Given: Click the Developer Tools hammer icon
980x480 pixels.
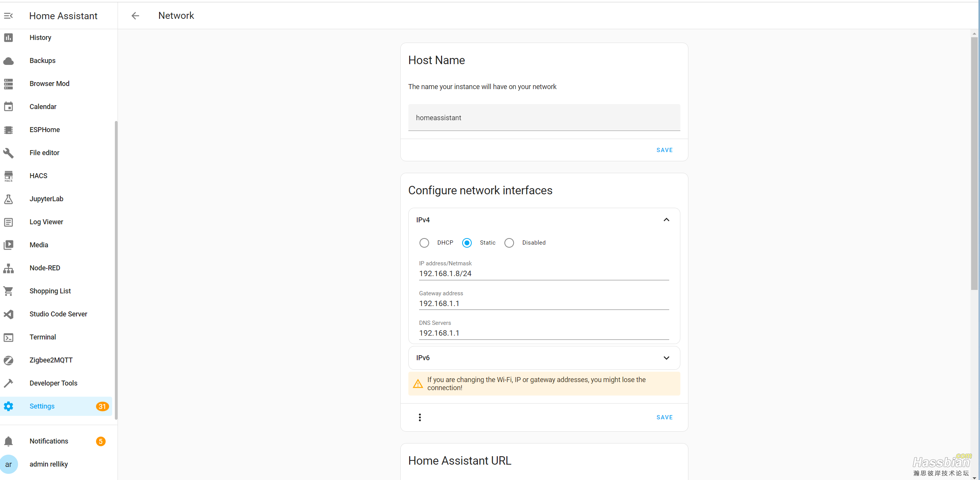Looking at the screenshot, I should pyautogui.click(x=8, y=383).
